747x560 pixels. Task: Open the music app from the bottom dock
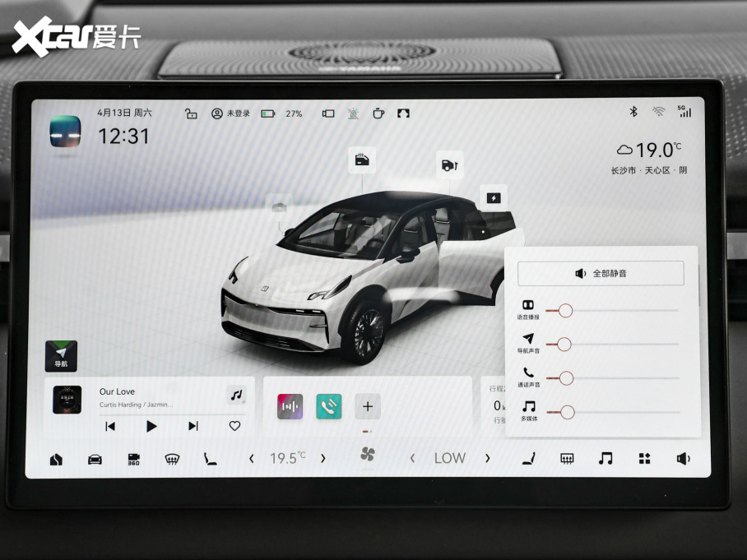click(x=604, y=458)
